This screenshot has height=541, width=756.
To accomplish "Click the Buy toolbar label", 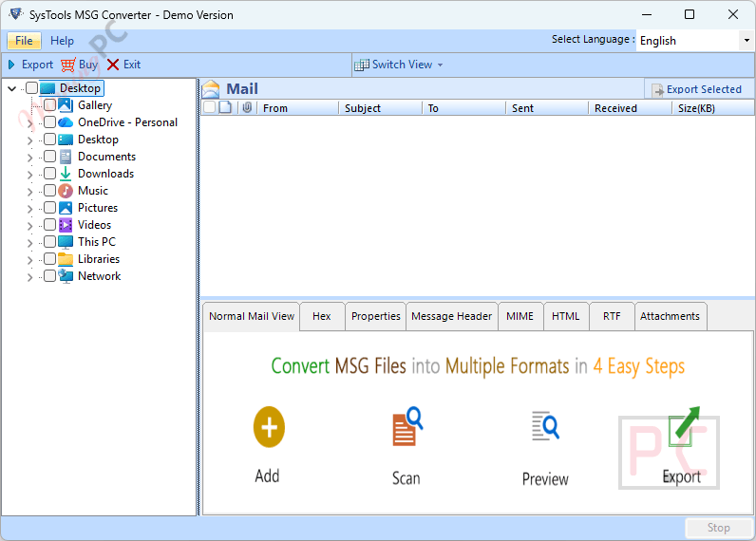I will point(88,65).
